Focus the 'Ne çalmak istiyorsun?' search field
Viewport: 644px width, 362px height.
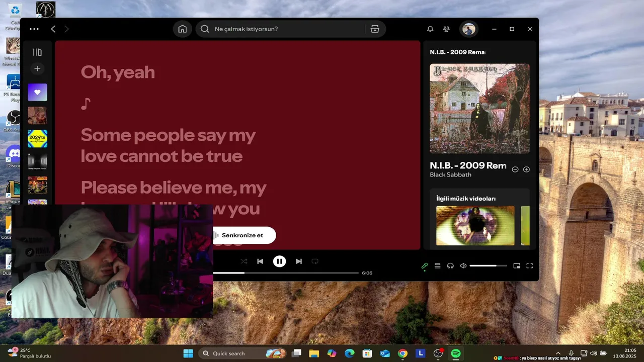click(290, 29)
